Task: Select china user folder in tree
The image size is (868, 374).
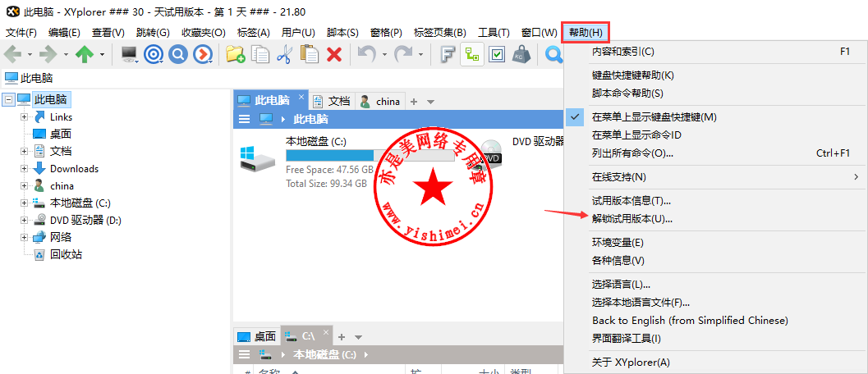Action: [x=62, y=186]
